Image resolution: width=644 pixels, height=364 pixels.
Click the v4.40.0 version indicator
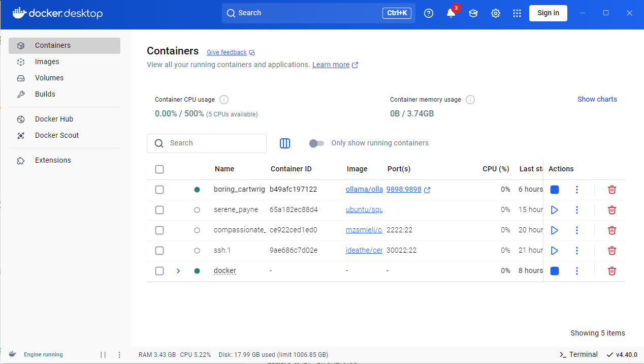pos(622,355)
